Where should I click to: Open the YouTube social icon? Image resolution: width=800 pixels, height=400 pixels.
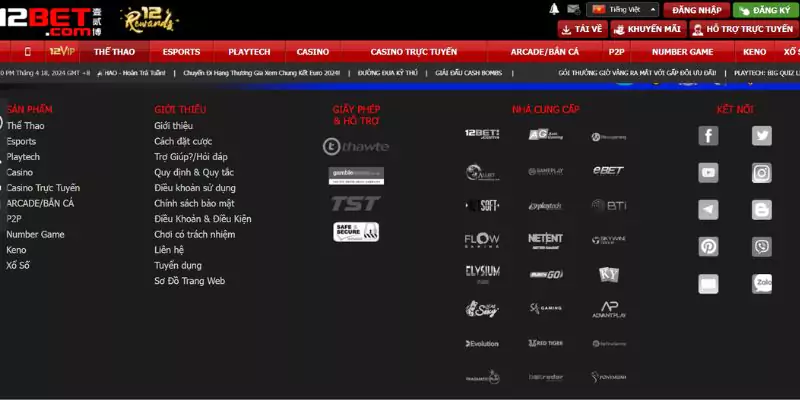(x=708, y=173)
